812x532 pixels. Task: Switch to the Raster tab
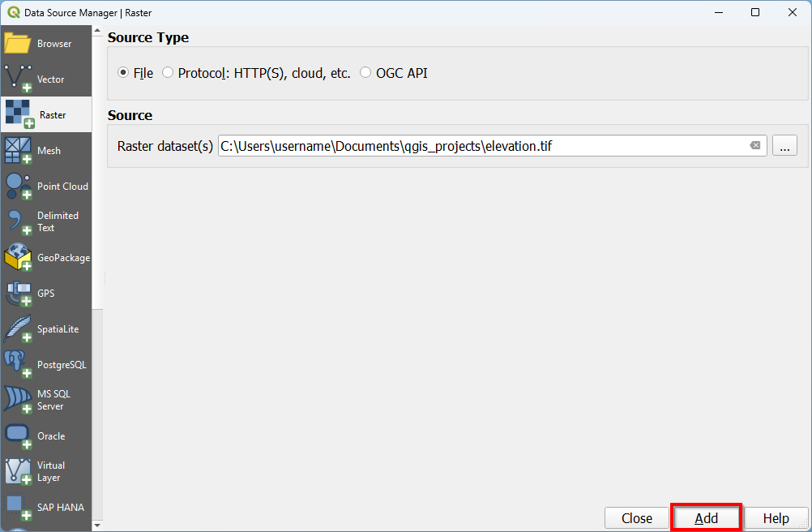coord(46,115)
